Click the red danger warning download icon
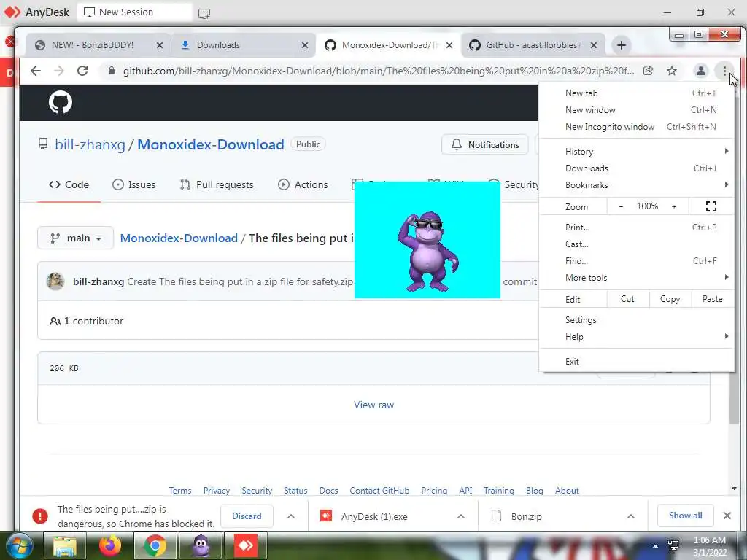This screenshot has width=747, height=560. coord(40,516)
